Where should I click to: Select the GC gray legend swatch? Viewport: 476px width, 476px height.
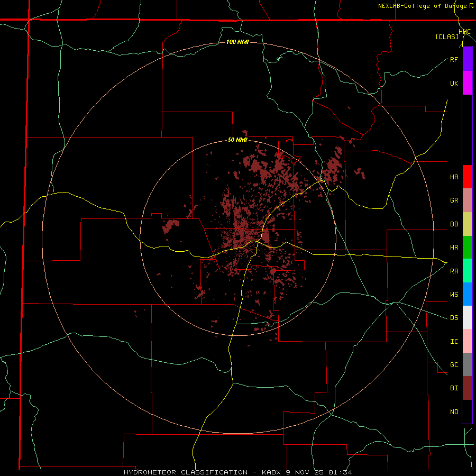[467, 364]
